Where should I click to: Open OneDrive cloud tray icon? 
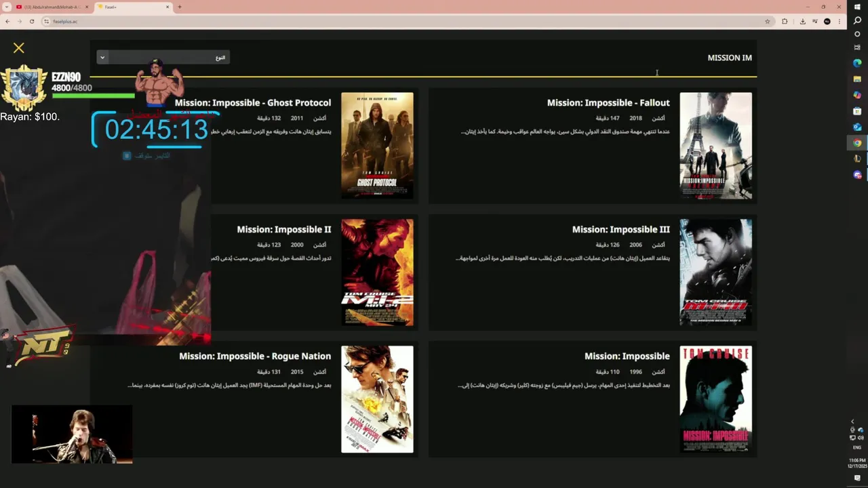tap(861, 430)
